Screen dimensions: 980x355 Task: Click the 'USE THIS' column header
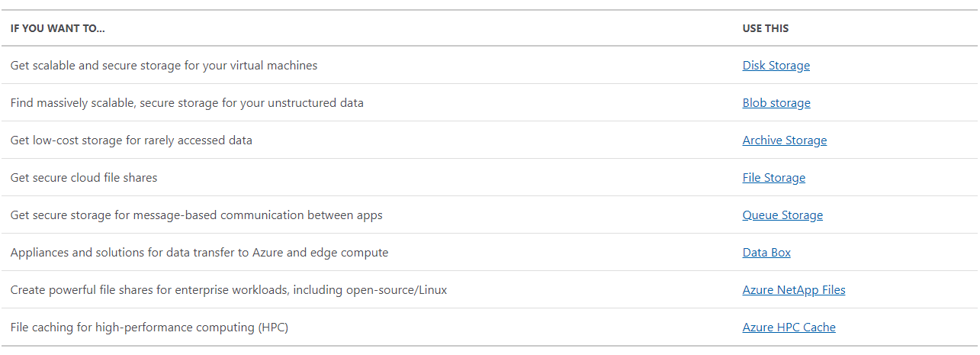coord(766,28)
